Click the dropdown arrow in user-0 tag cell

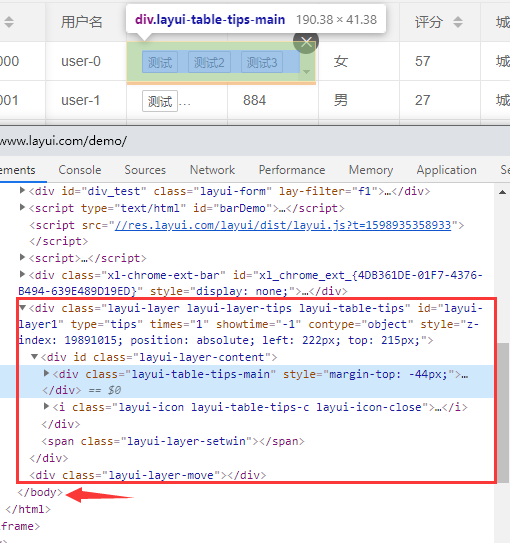pyautogui.click(x=306, y=72)
